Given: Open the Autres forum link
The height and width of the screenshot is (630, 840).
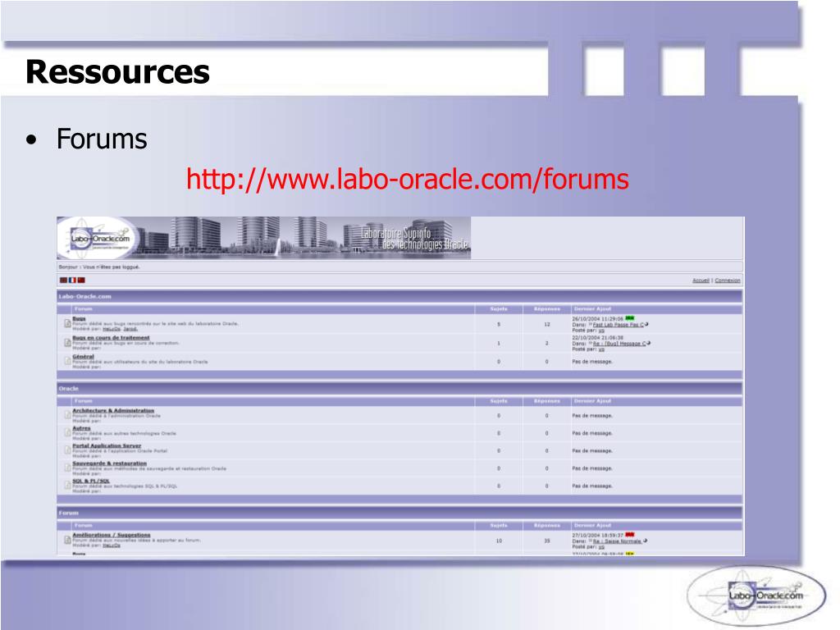Looking at the screenshot, I should click(81, 428).
